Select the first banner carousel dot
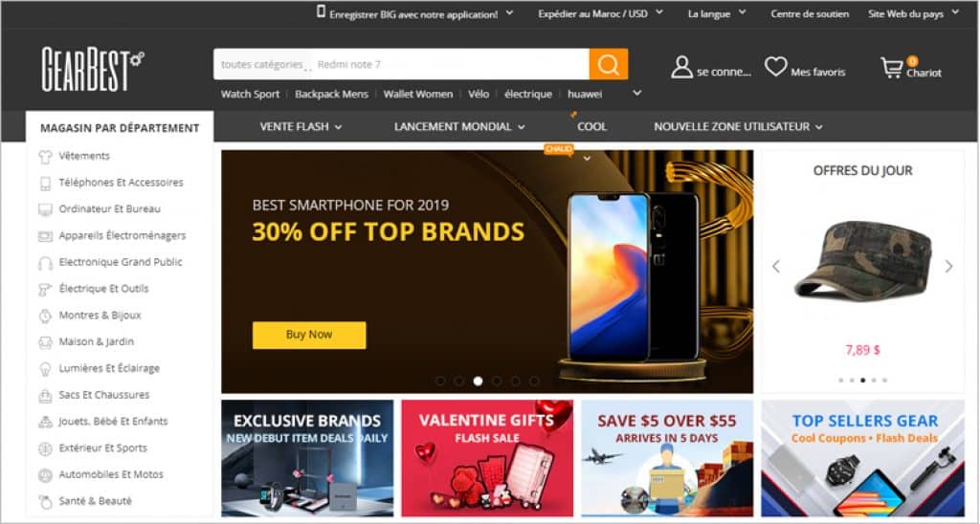The height and width of the screenshot is (524, 980). pyautogui.click(x=440, y=381)
